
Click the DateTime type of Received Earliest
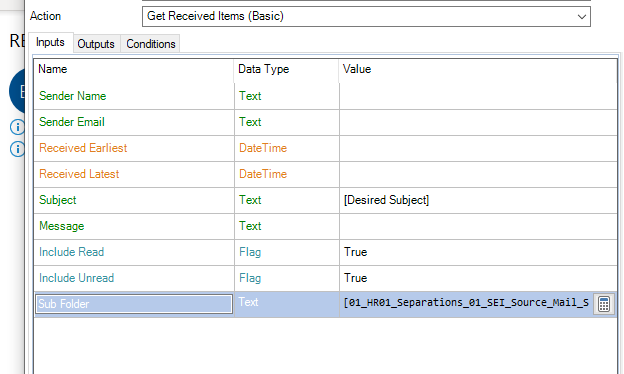(x=263, y=148)
